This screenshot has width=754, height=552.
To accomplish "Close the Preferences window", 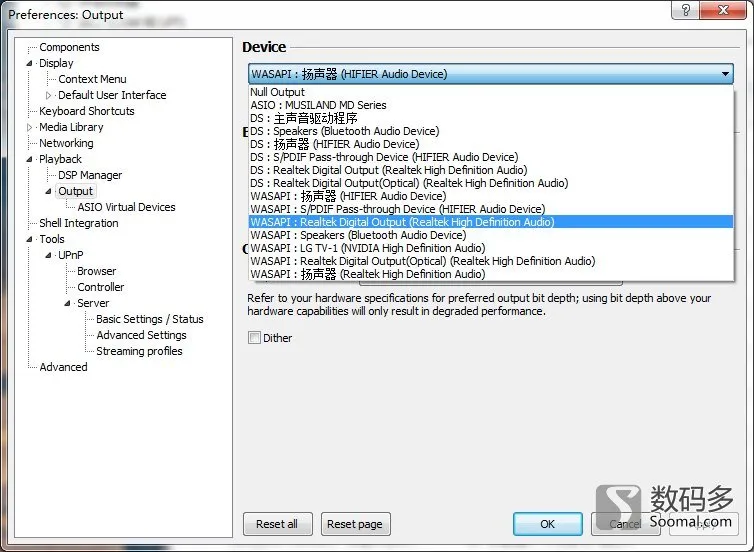I will 723,10.
